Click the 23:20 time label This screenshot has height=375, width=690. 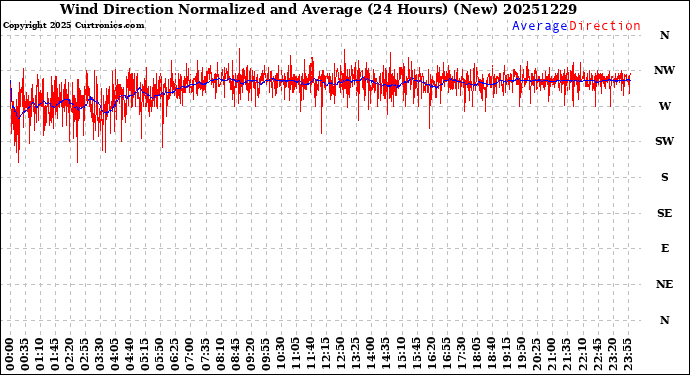pyautogui.click(x=613, y=354)
